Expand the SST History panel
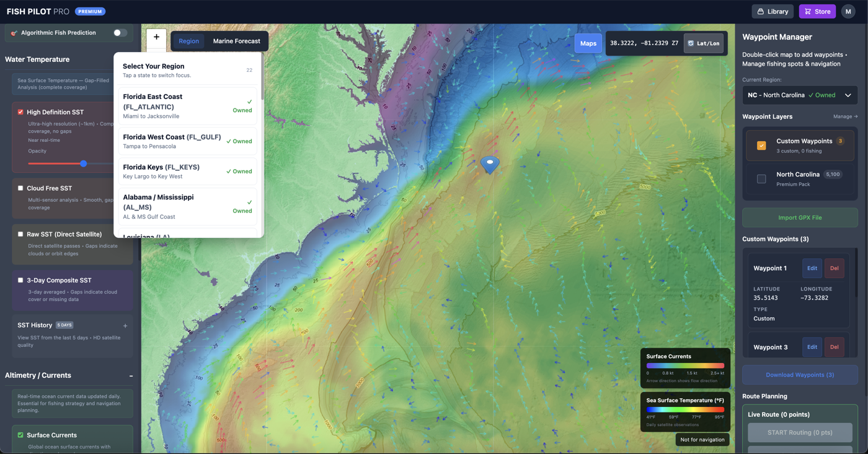 [x=125, y=325]
